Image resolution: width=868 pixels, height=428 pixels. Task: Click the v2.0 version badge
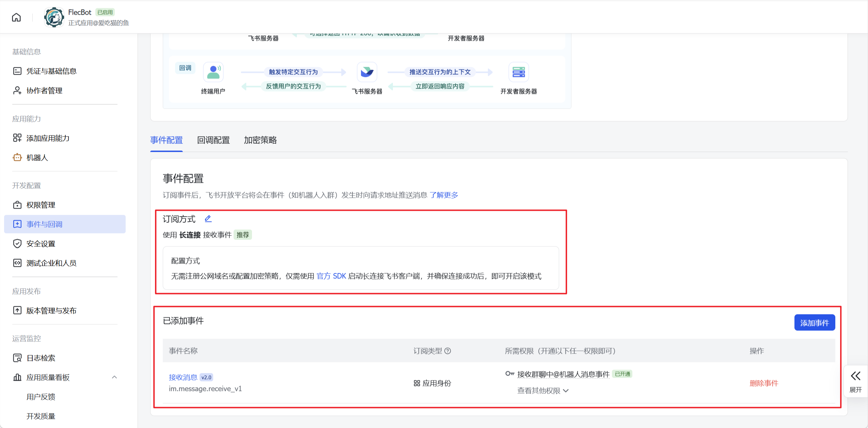pyautogui.click(x=206, y=377)
